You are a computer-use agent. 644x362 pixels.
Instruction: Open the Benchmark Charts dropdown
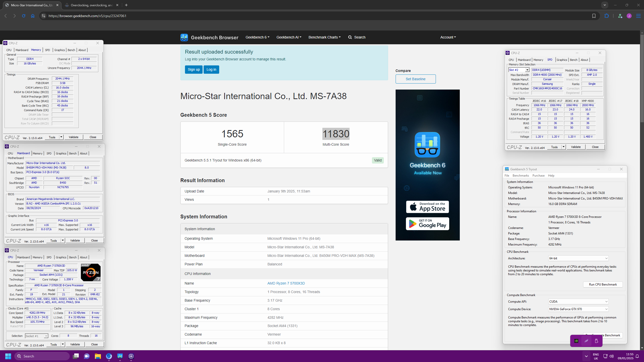(x=324, y=37)
